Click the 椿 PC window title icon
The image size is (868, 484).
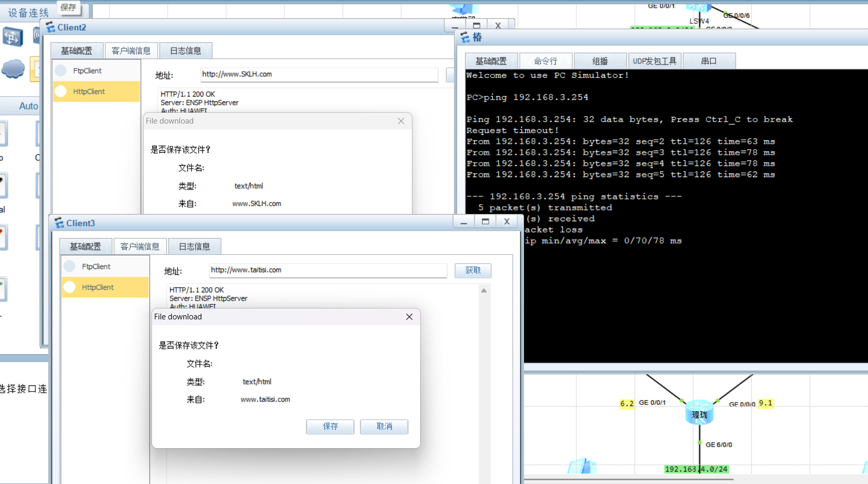click(x=465, y=37)
